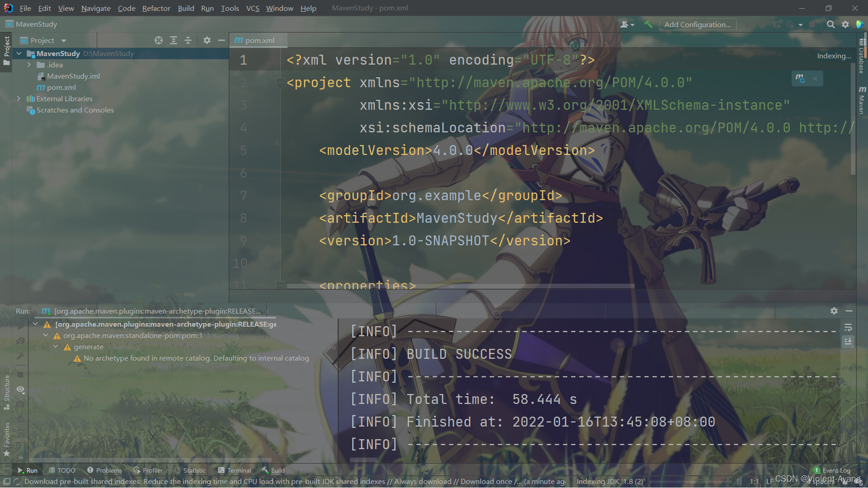Expand External Libraries node
This screenshot has width=868, height=488.
19,99
